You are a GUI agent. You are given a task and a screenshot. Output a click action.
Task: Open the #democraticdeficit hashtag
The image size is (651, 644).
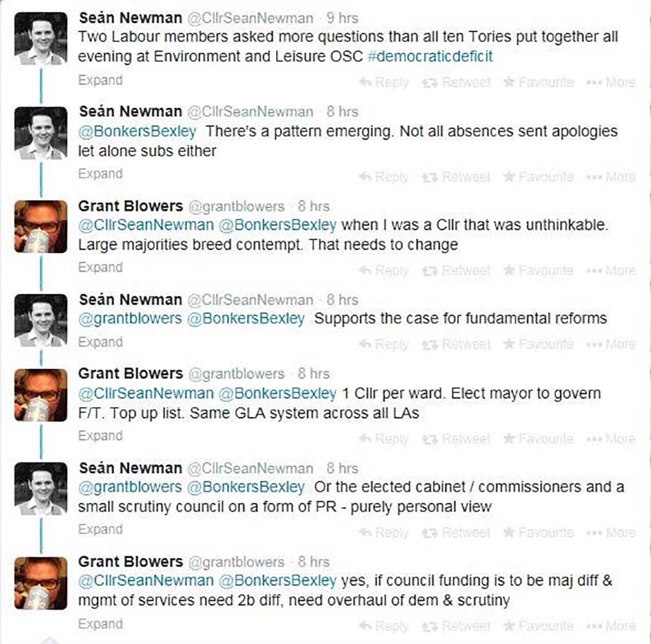(x=430, y=56)
